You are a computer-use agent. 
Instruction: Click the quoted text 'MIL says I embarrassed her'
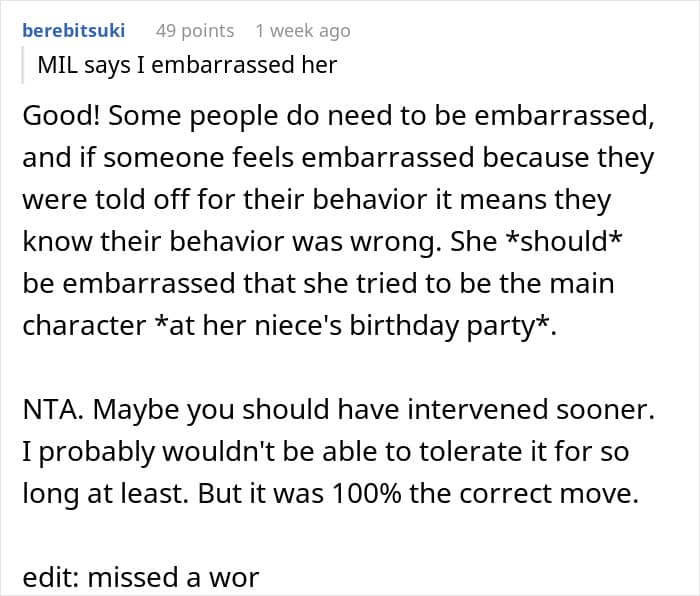point(187,67)
